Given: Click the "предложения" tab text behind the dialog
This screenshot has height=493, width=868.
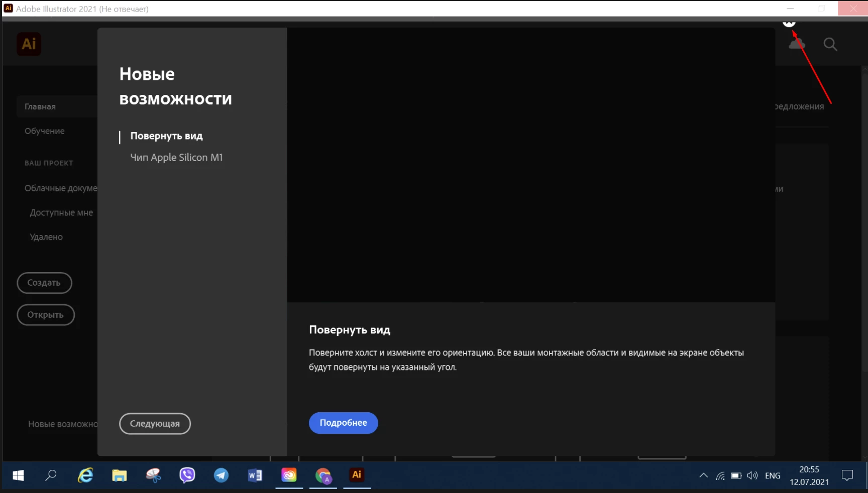Looking at the screenshot, I should 800,106.
